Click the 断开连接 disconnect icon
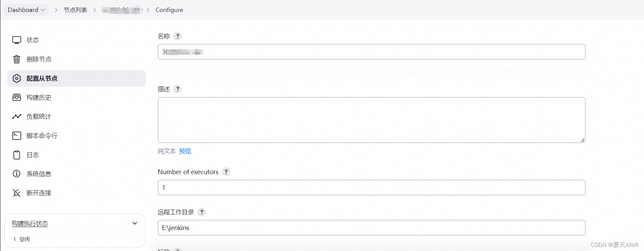This screenshot has width=644, height=251. (x=16, y=193)
